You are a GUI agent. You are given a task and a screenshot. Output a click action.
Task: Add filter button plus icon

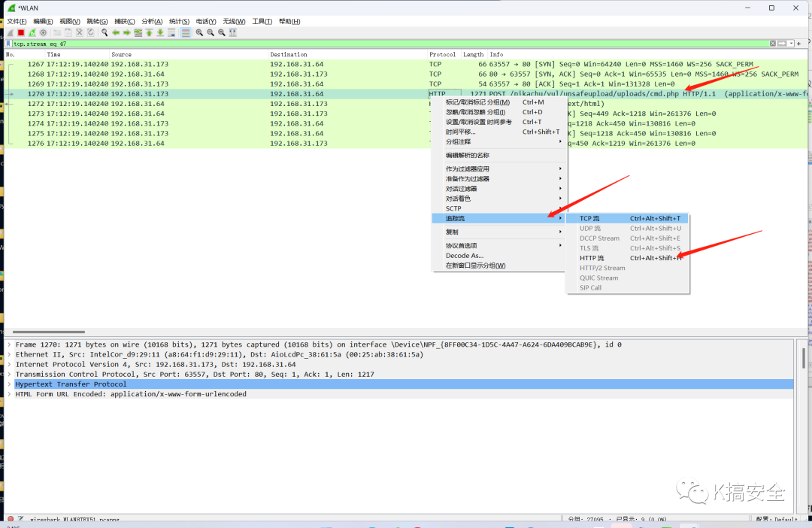(799, 44)
